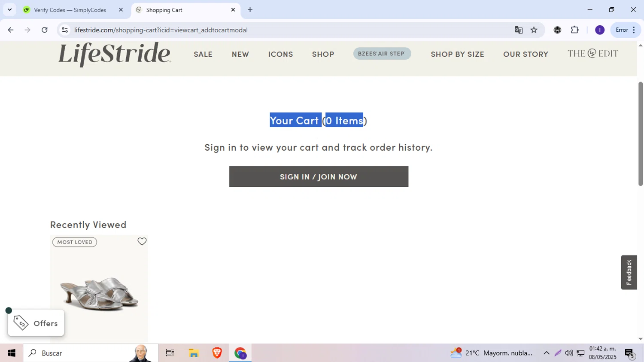Close the Shopping Cart tab
Screen dimensions: 644x362
point(233,10)
